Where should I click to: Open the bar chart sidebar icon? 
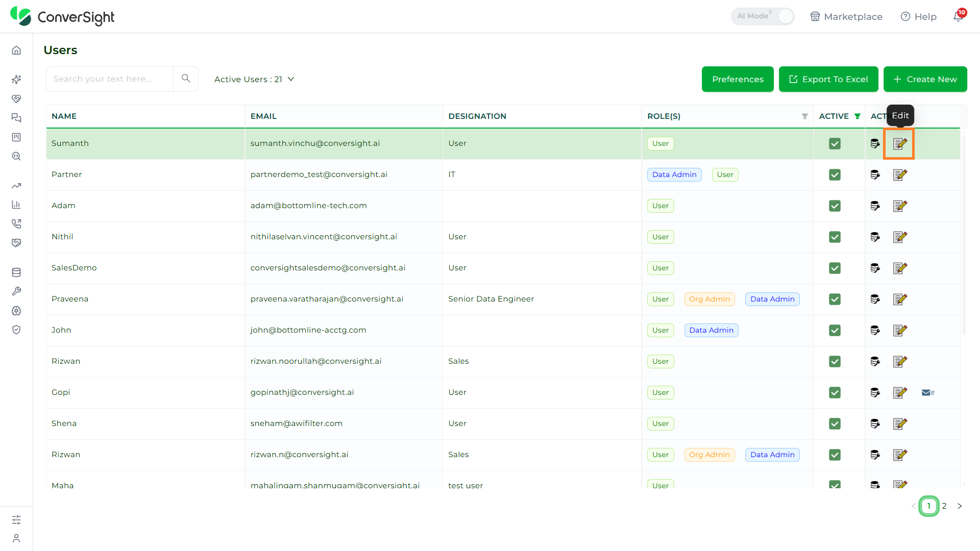[16, 205]
